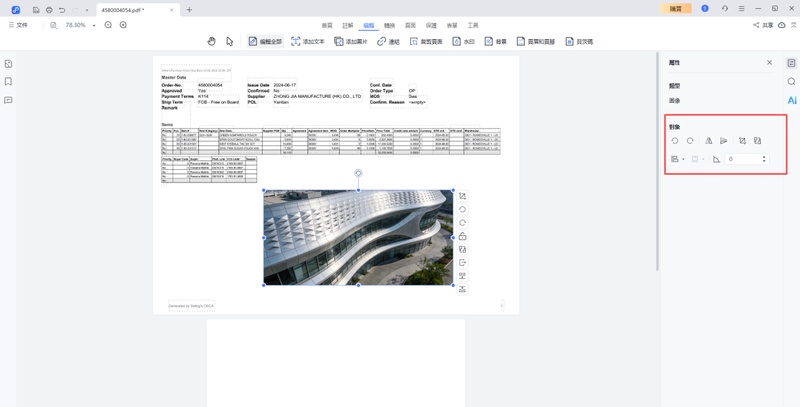The image size is (800, 407).
Task: Click the 共享 share button
Action: pos(763,25)
